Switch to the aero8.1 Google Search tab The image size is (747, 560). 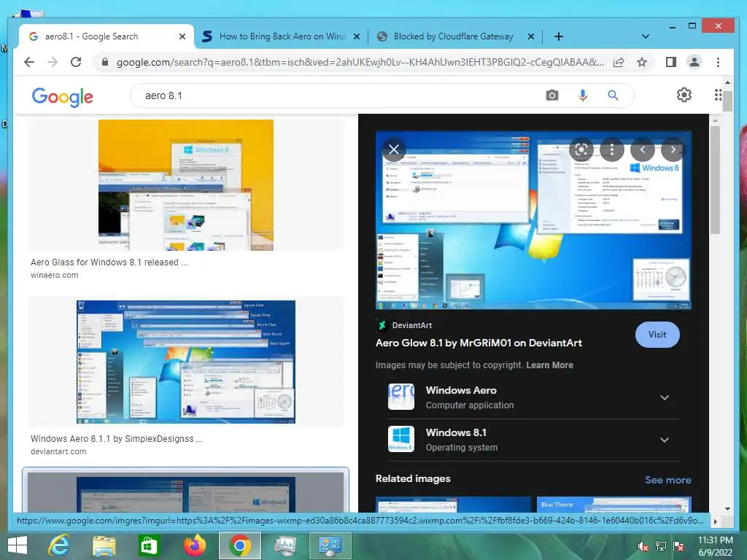coord(91,36)
